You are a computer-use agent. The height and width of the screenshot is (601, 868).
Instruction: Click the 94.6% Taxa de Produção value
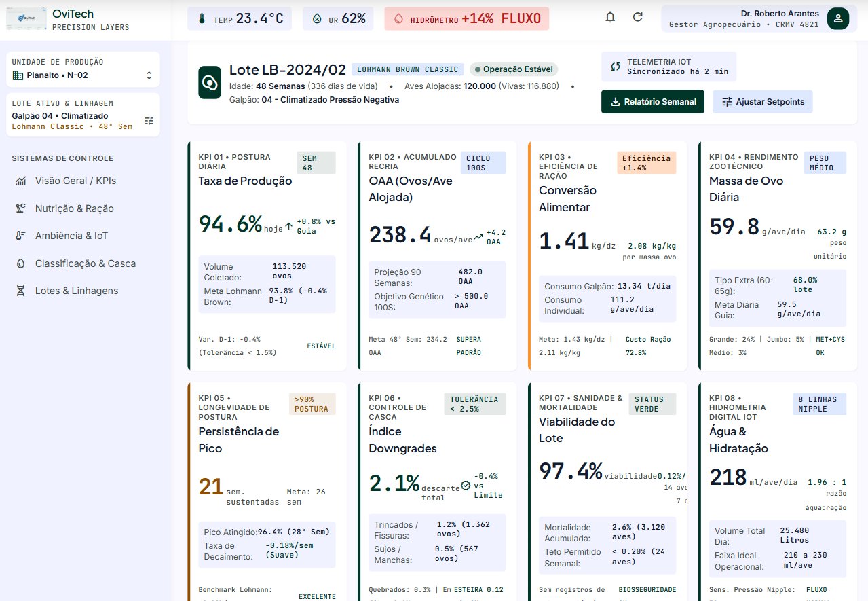230,224
